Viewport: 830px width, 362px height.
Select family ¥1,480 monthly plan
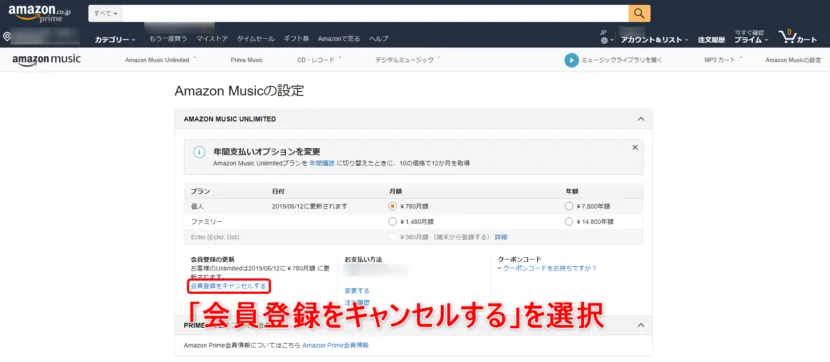392,221
